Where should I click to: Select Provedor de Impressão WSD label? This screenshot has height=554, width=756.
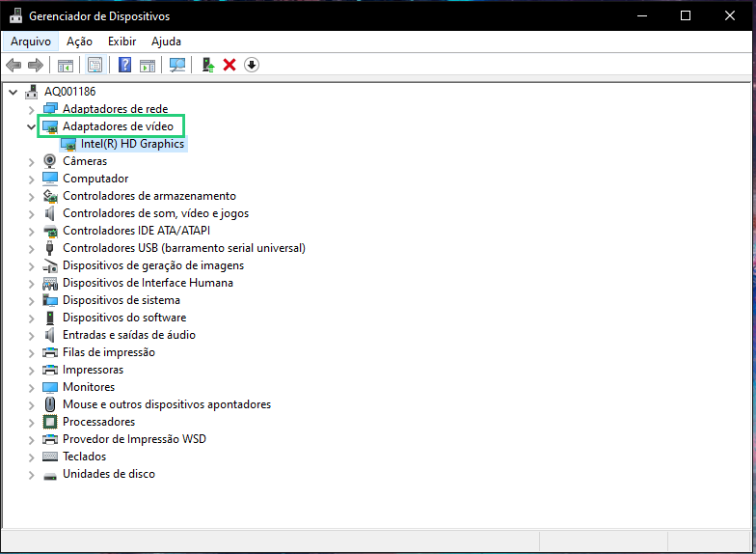point(134,439)
